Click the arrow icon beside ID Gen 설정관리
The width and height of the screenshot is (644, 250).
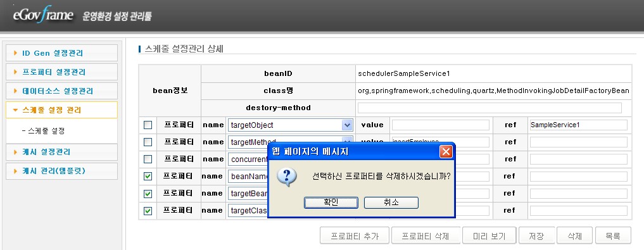tap(16, 53)
